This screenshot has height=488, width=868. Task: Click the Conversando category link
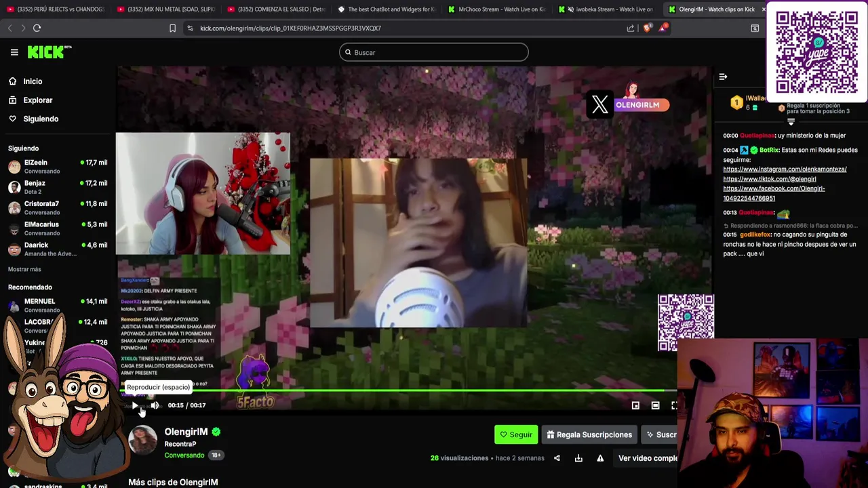[184, 455]
